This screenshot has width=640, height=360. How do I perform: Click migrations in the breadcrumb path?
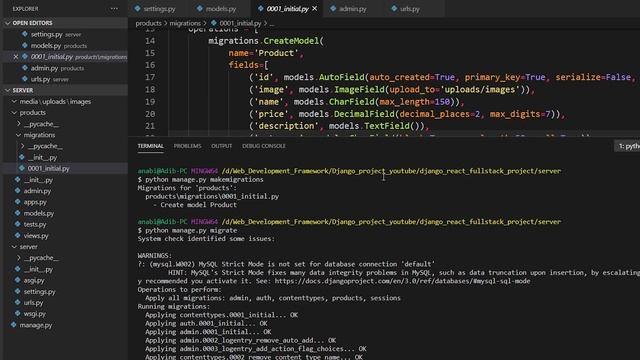185,23
